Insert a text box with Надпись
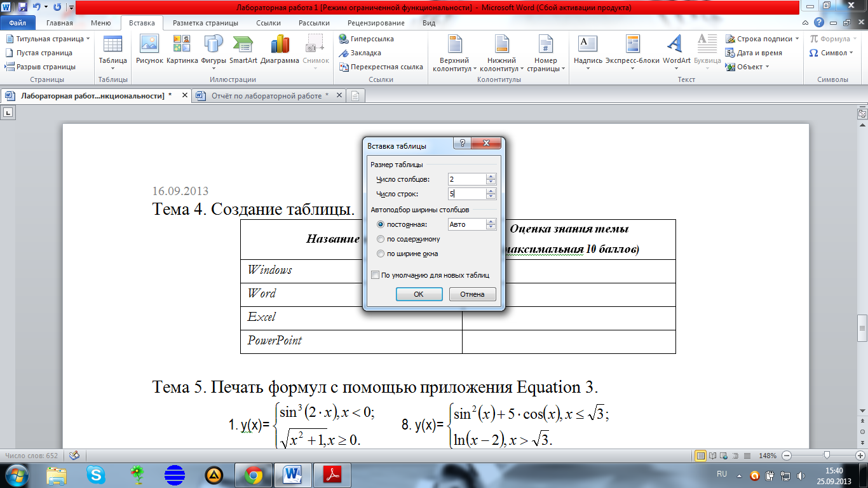Viewport: 868px width, 488px height. coord(588,51)
